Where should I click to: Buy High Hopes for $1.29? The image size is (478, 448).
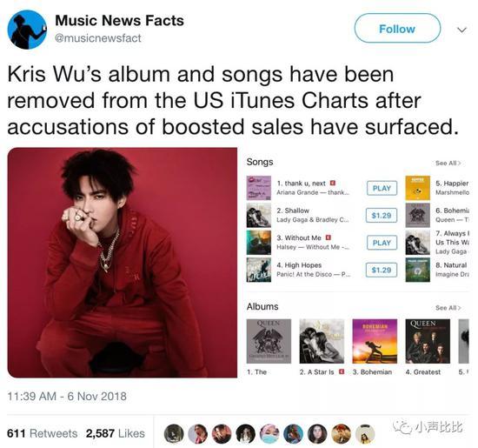pos(382,270)
